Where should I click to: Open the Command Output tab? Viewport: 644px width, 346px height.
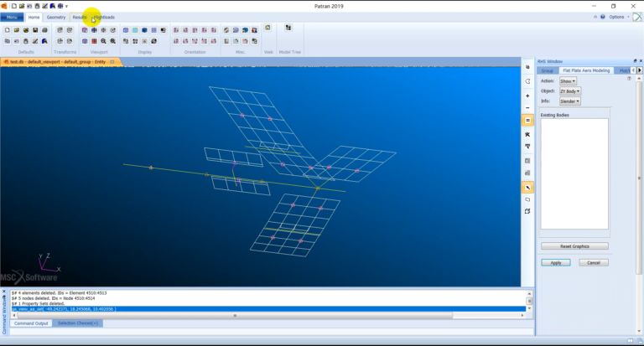pos(31,323)
